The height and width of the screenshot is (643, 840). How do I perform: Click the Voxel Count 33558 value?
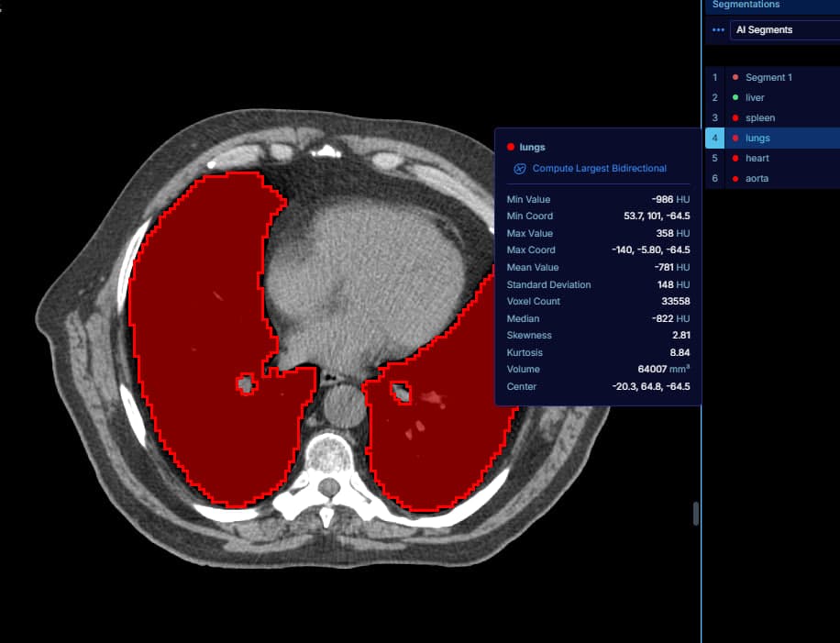[676, 301]
